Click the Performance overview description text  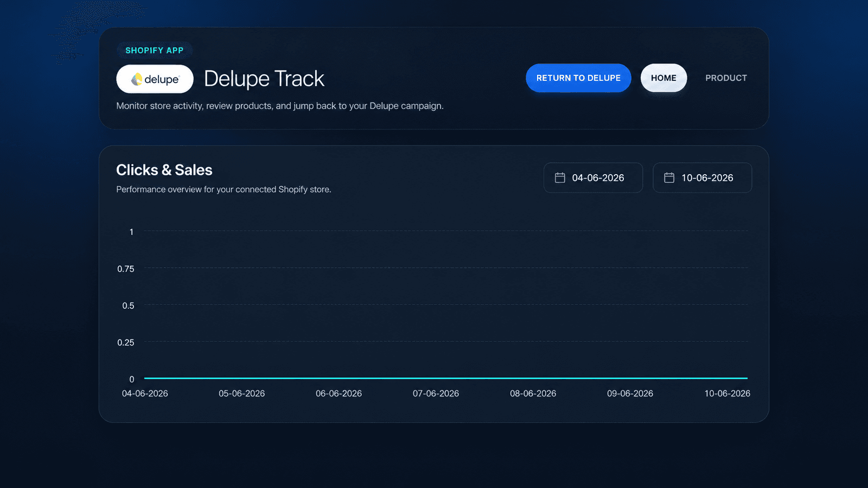[x=224, y=189]
